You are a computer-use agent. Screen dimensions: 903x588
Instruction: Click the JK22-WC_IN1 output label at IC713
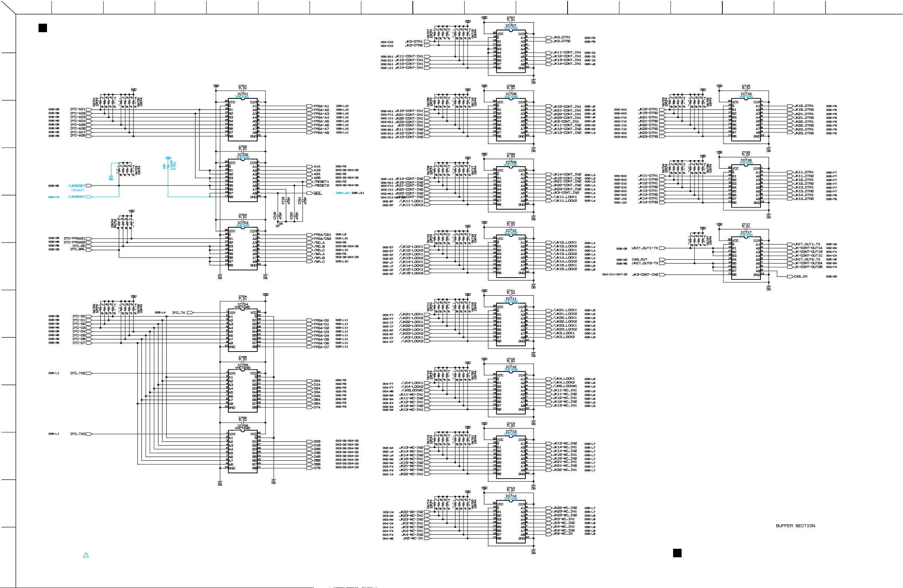[565, 470]
